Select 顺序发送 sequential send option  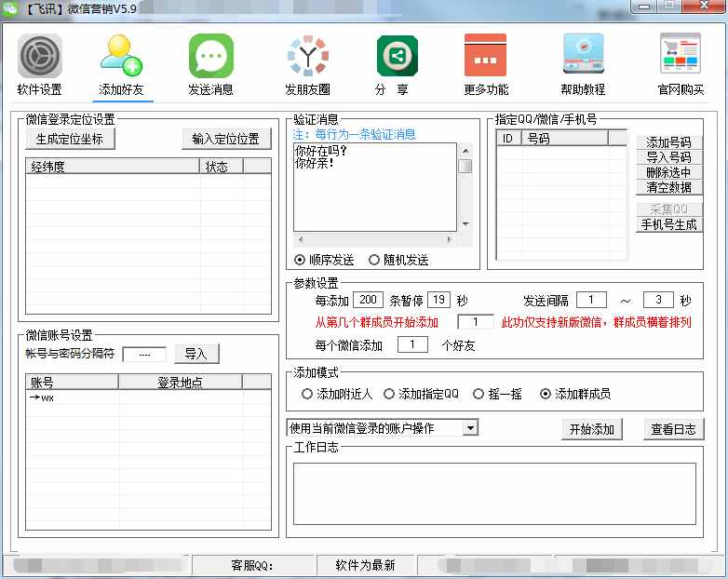point(324,260)
